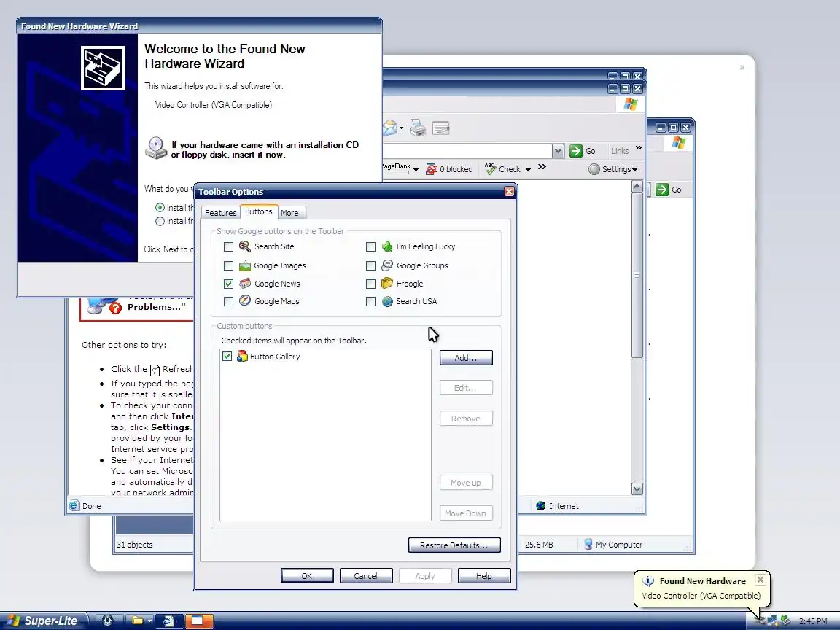Click the Google Maps compass icon

tap(245, 300)
